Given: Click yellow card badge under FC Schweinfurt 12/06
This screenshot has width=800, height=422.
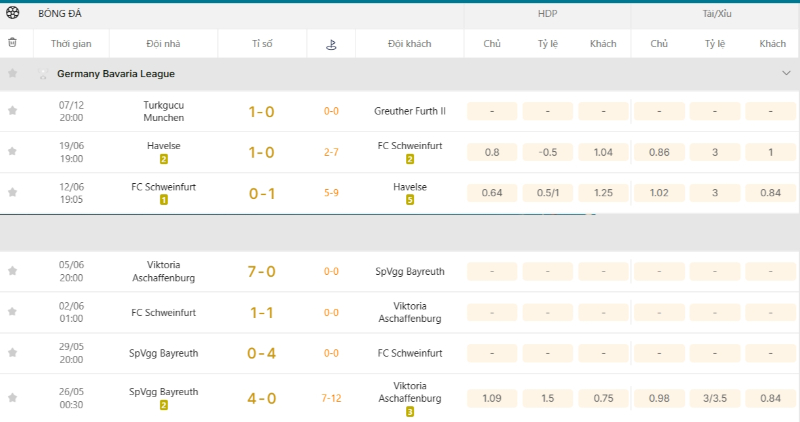Looking at the screenshot, I should pyautogui.click(x=163, y=200).
